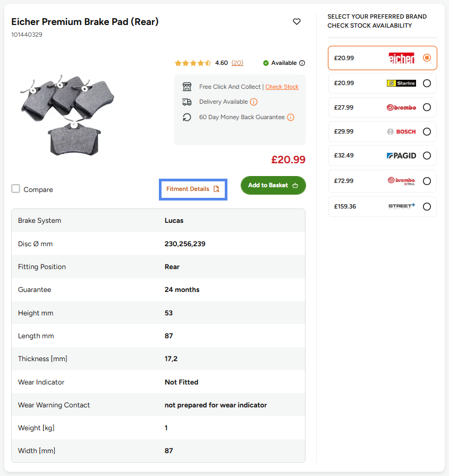This screenshot has height=476, width=449.
Task: Click the money back refresh-arrow icon
Action: [187, 117]
